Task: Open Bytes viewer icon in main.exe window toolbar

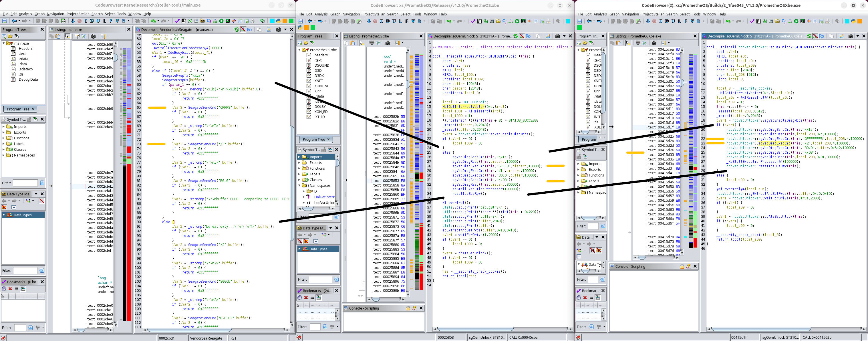Action: [x=184, y=21]
